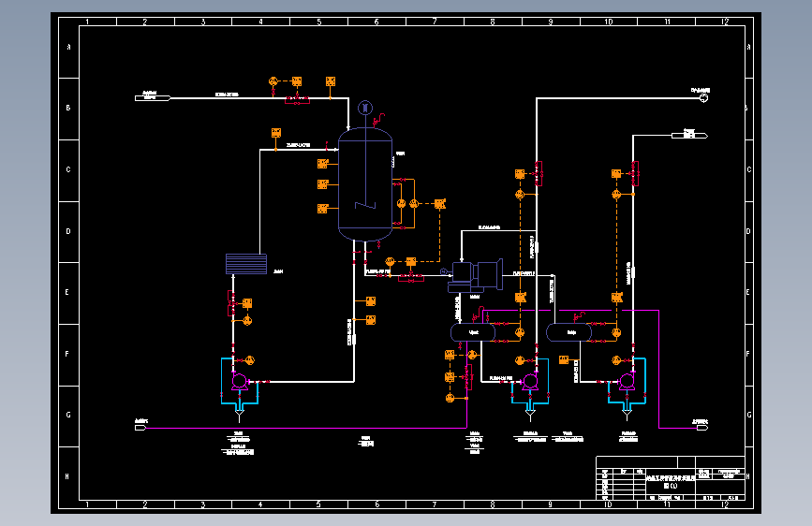The height and width of the screenshot is (526, 812).
Task: Select the connector at the magenta line's left end
Action: (140, 428)
